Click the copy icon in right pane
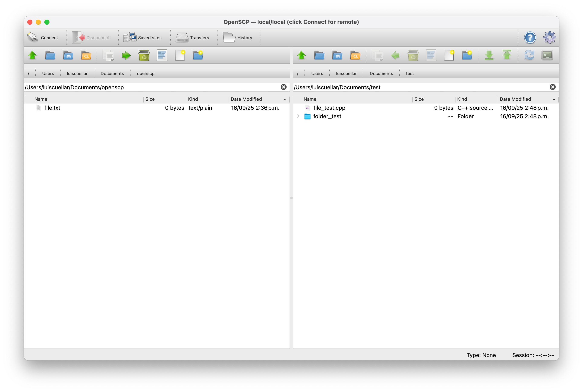583x392 pixels. 377,55
